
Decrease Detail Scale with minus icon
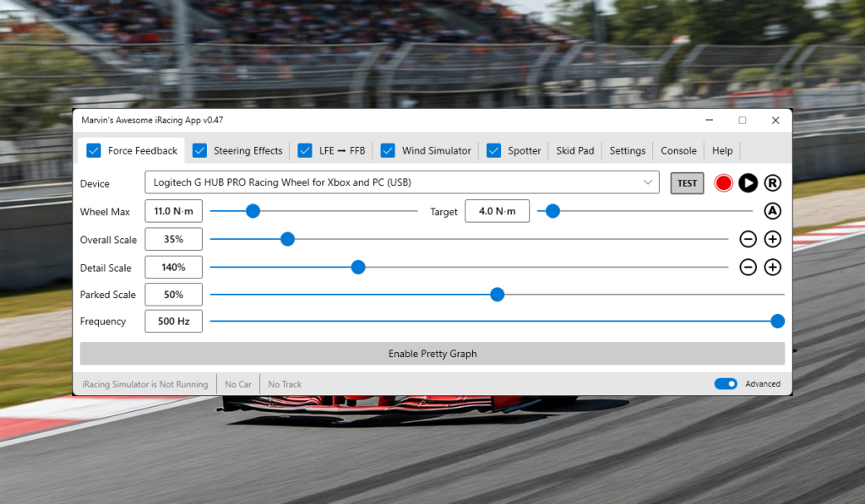coord(748,268)
